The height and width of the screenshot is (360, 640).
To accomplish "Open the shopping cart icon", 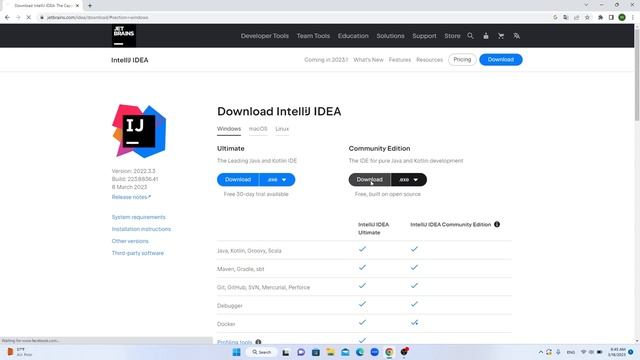I will (501, 36).
